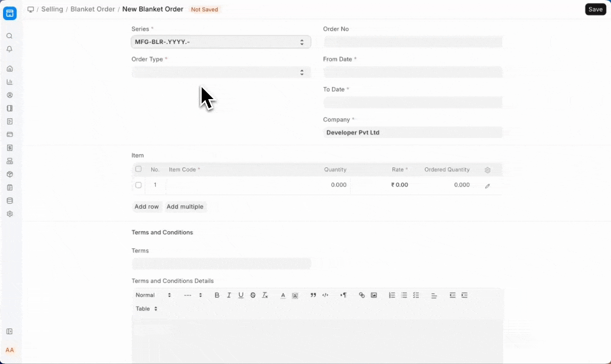Tick the checkbox for item row 1

(139, 185)
